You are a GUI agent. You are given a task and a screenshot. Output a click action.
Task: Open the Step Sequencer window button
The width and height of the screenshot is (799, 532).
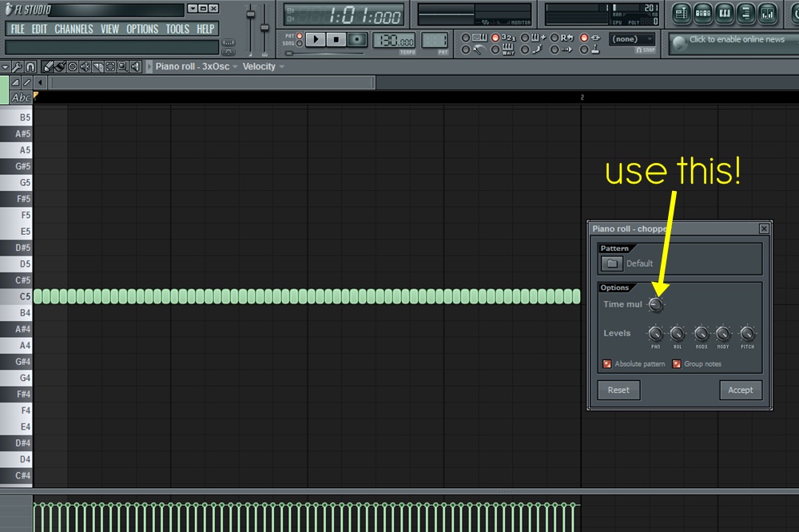tap(703, 14)
